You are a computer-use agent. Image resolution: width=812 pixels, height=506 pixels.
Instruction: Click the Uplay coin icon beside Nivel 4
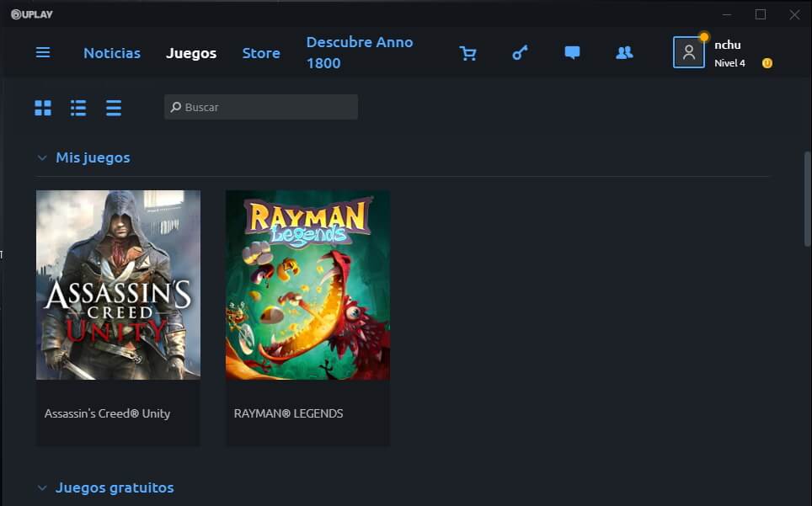(767, 63)
